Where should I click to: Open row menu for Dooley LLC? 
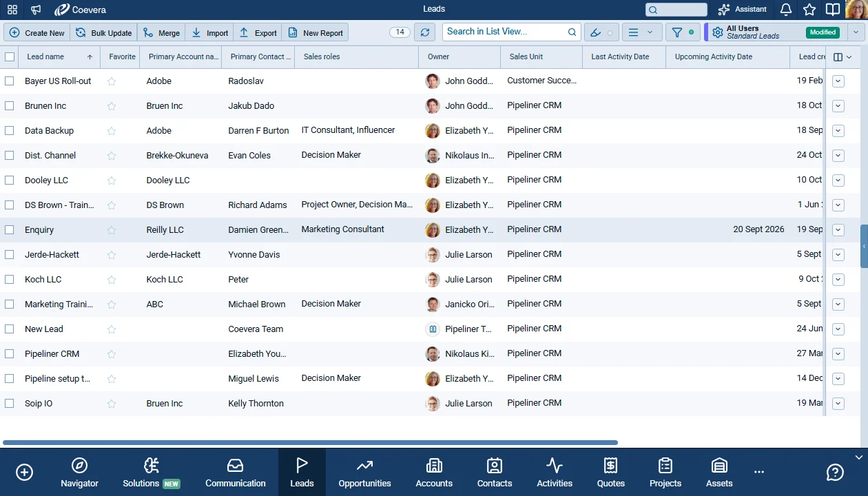pyautogui.click(x=838, y=180)
